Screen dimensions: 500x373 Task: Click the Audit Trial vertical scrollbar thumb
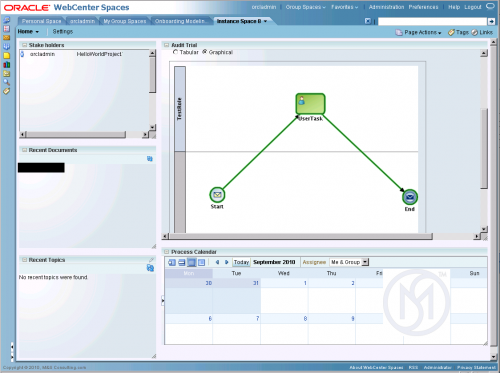(x=484, y=148)
